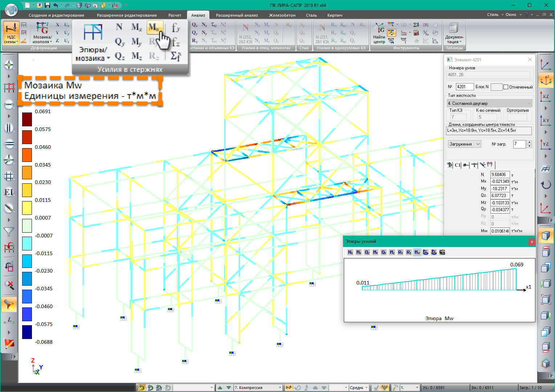This screenshot has width=555, height=392.
Task: Expand the Эпюры/мозаика dropdown
Action: coord(93,54)
